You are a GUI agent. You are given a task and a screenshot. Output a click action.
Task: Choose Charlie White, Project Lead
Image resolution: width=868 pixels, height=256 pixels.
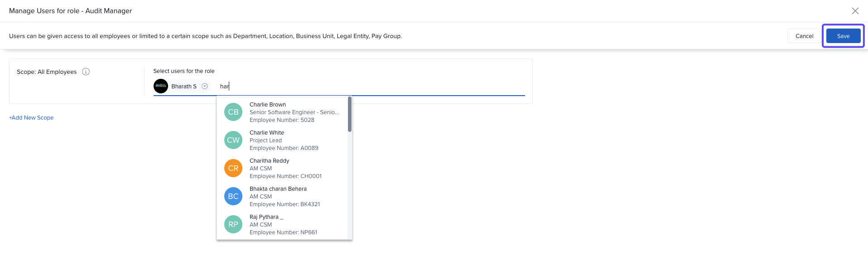(267, 133)
